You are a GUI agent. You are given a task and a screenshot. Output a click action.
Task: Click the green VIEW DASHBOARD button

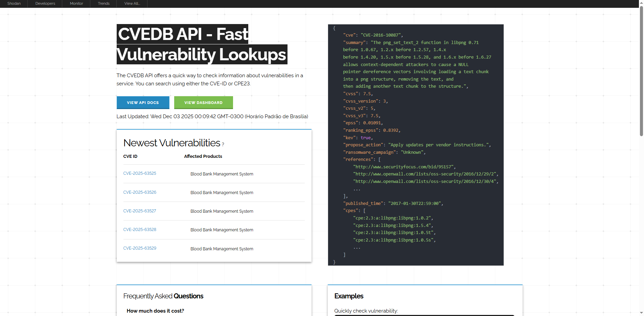pyautogui.click(x=203, y=102)
